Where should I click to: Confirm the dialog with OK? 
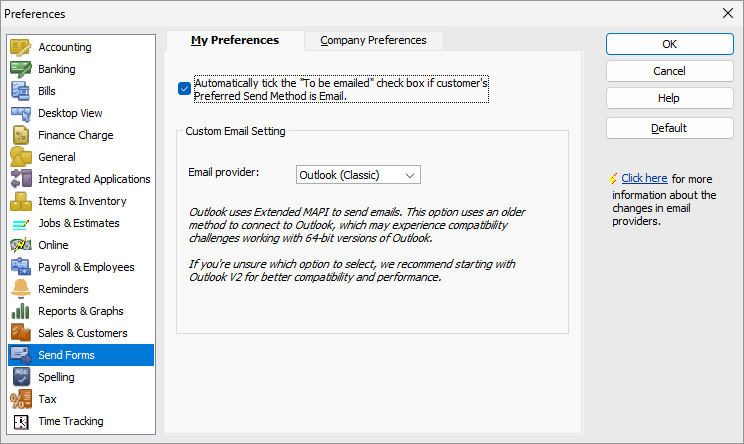coord(670,44)
